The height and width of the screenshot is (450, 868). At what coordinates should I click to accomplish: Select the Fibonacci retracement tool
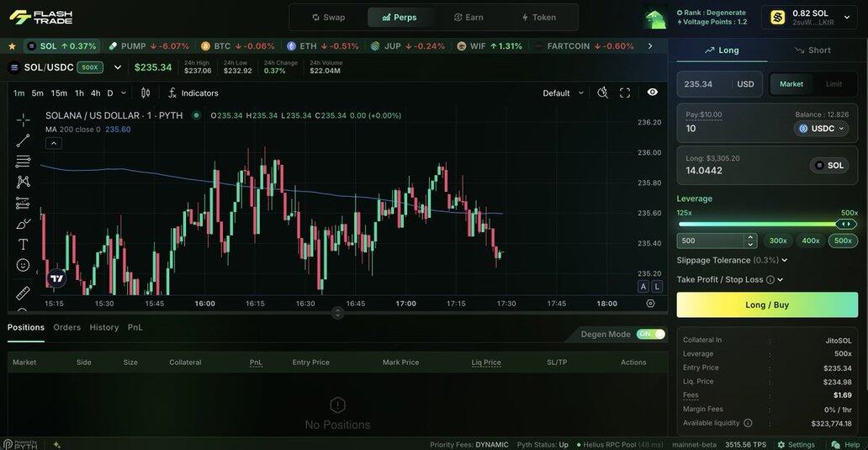click(x=24, y=161)
